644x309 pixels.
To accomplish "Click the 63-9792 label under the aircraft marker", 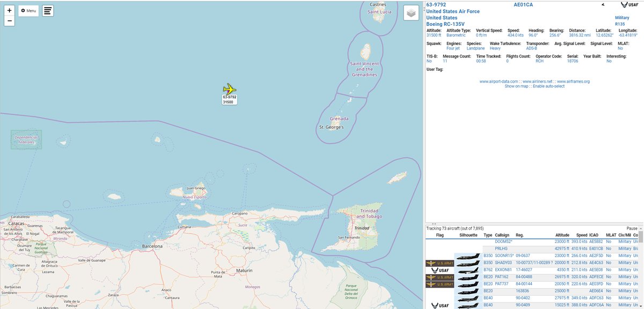I will click(x=230, y=97).
